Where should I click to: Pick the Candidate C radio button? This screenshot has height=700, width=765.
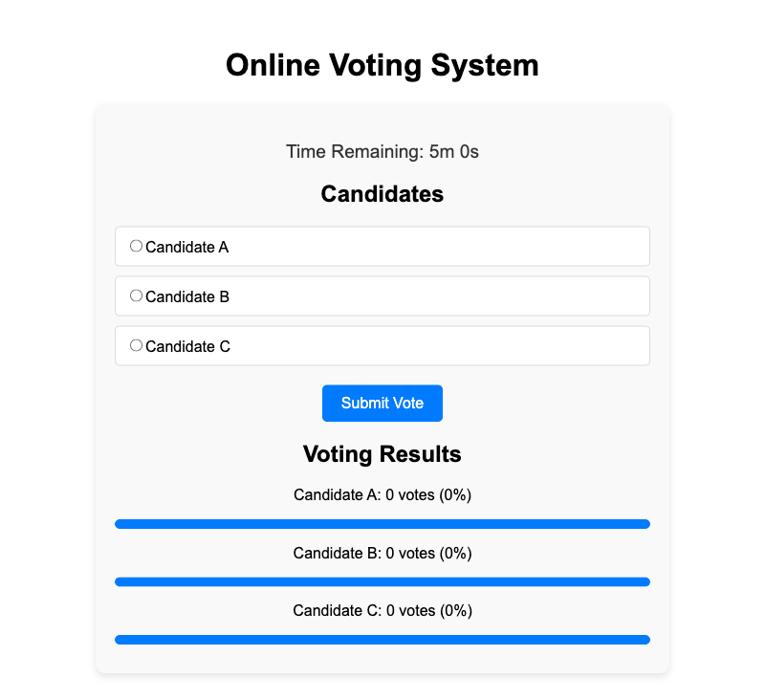pos(136,345)
